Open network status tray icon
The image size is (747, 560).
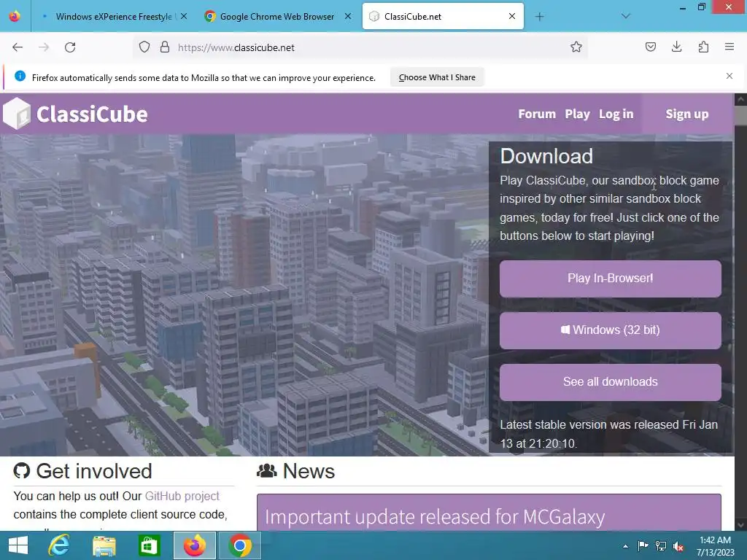(661, 546)
